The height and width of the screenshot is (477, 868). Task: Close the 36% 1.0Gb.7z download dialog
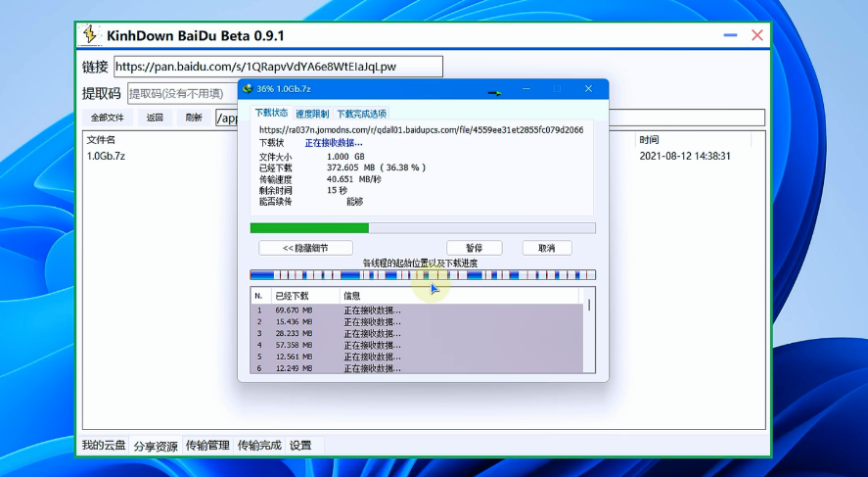pyautogui.click(x=588, y=88)
